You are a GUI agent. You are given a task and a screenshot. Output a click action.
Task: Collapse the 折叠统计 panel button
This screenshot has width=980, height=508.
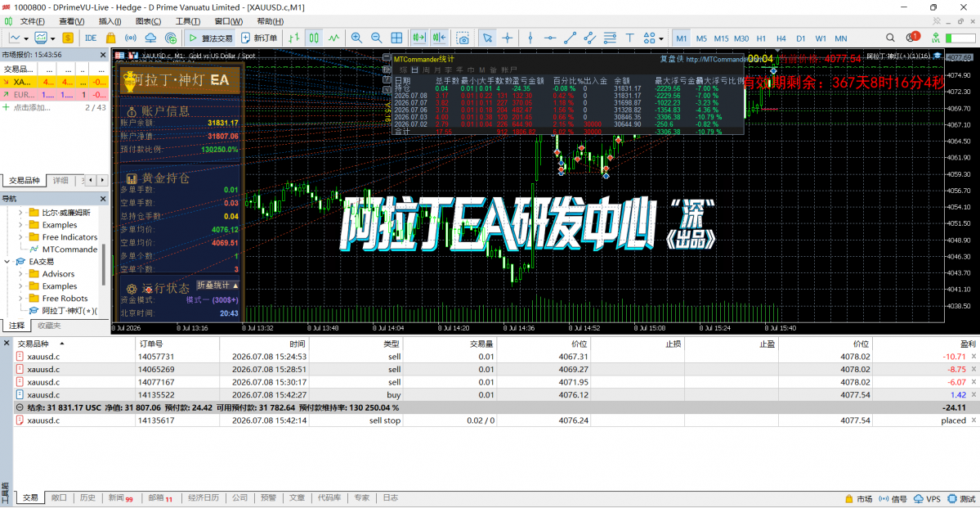click(x=217, y=285)
